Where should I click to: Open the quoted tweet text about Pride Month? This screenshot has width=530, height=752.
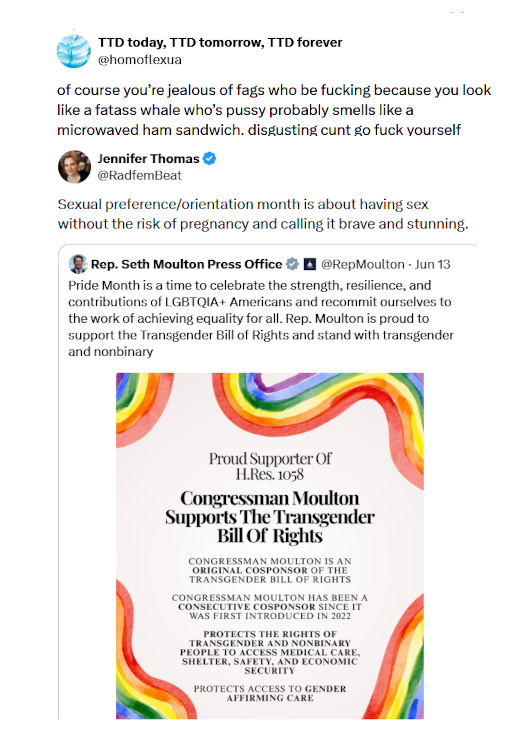(x=261, y=318)
